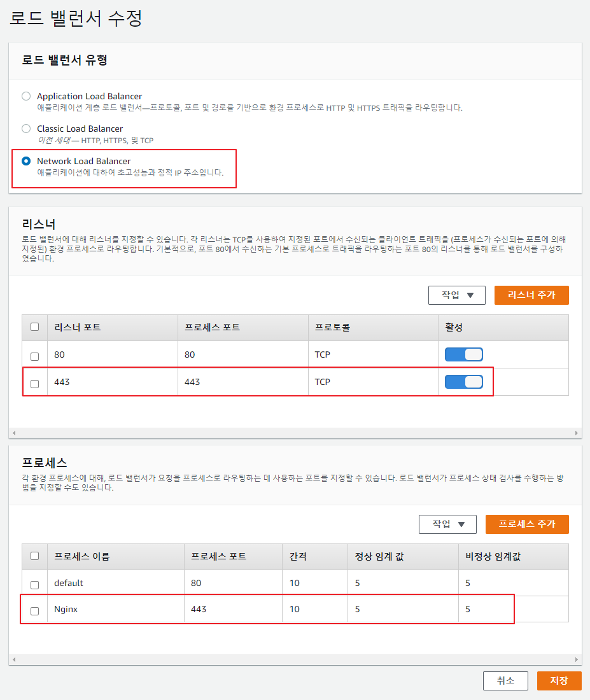Open the listener 작업 dropdown menu
The height and width of the screenshot is (700, 590).
456,295
